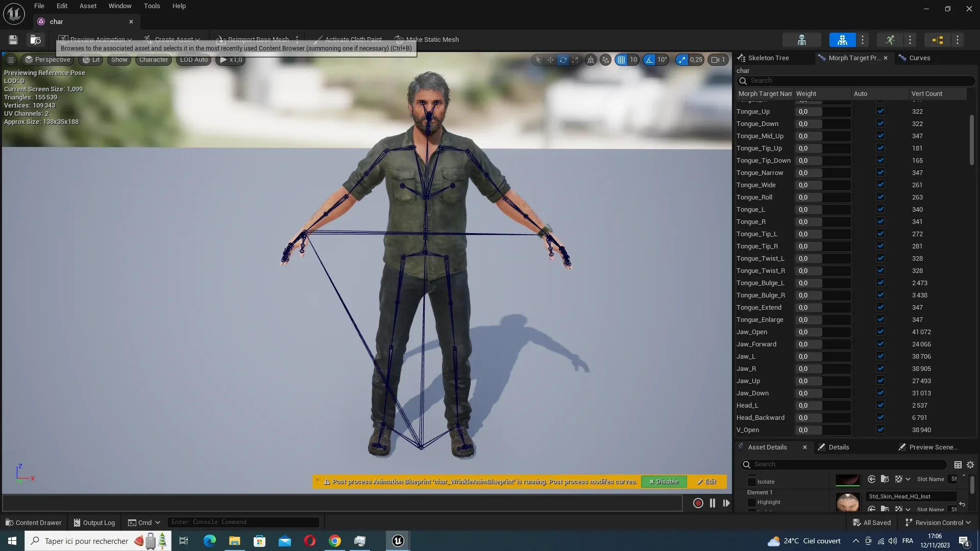Open the Perspective viewport dropdown
980x551 pixels.
click(x=47, y=60)
